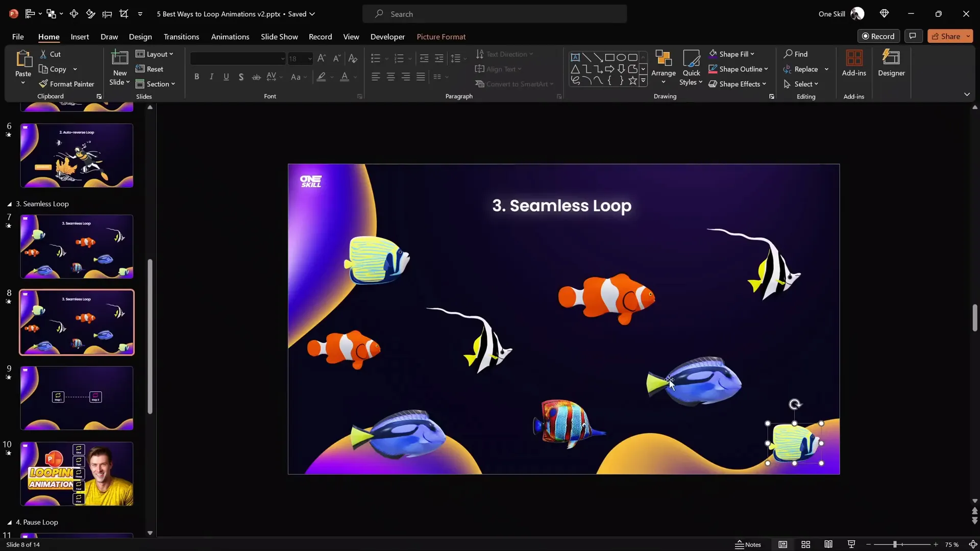Toggle Center paragraph alignment
The width and height of the screenshot is (980, 551).
click(x=390, y=77)
